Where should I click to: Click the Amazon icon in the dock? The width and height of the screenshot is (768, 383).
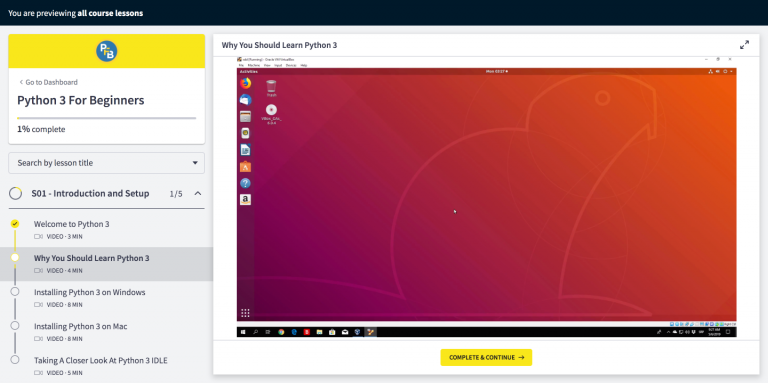pos(245,200)
